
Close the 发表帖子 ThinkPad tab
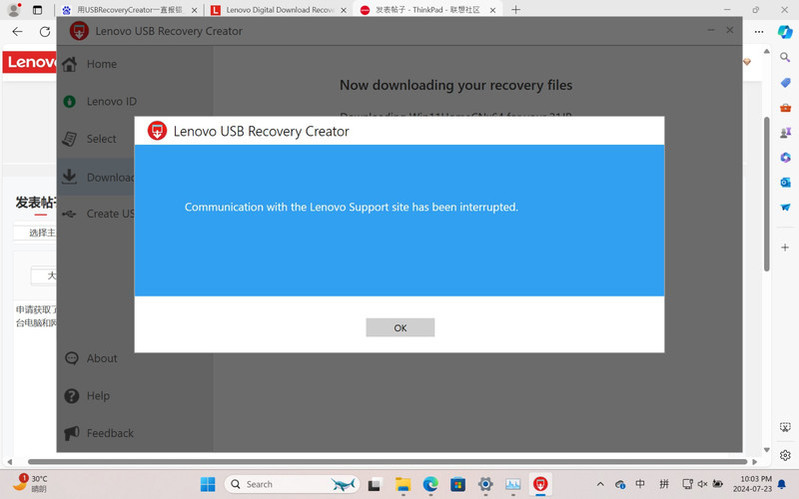click(493, 10)
